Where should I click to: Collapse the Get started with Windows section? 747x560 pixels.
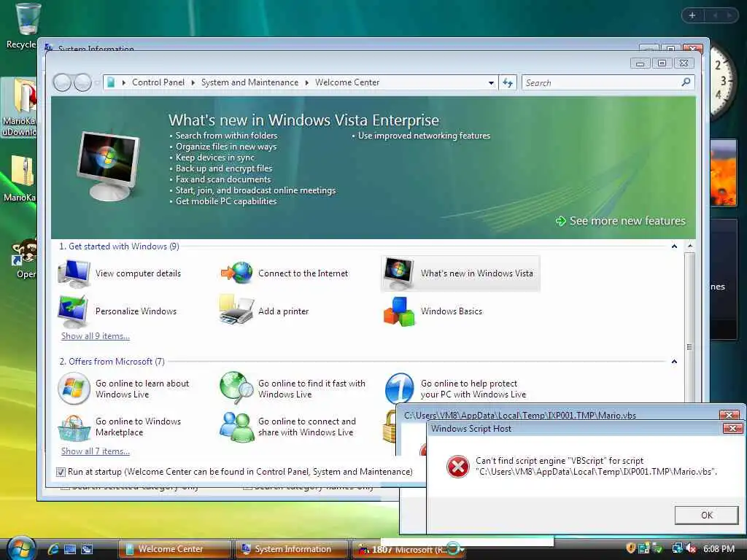coord(674,246)
